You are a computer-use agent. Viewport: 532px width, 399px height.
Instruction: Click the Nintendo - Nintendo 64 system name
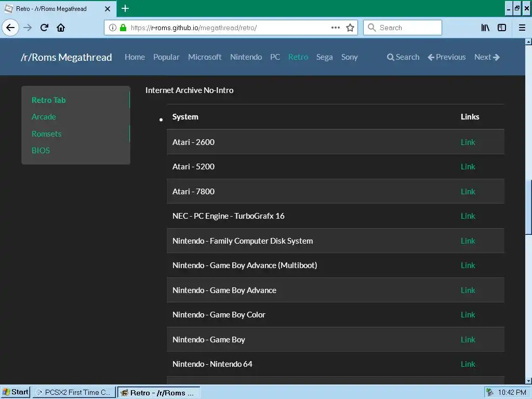click(212, 364)
